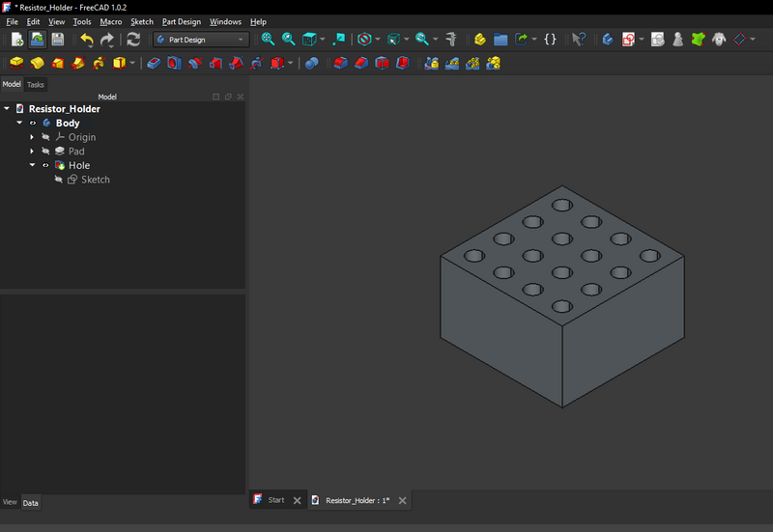Close the Resistor_Holder document tab

(x=402, y=500)
